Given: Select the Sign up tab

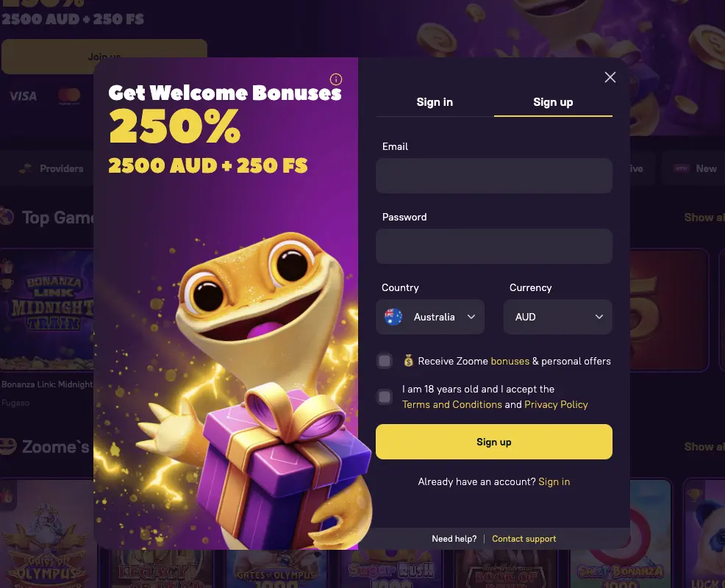Looking at the screenshot, I should tap(553, 102).
